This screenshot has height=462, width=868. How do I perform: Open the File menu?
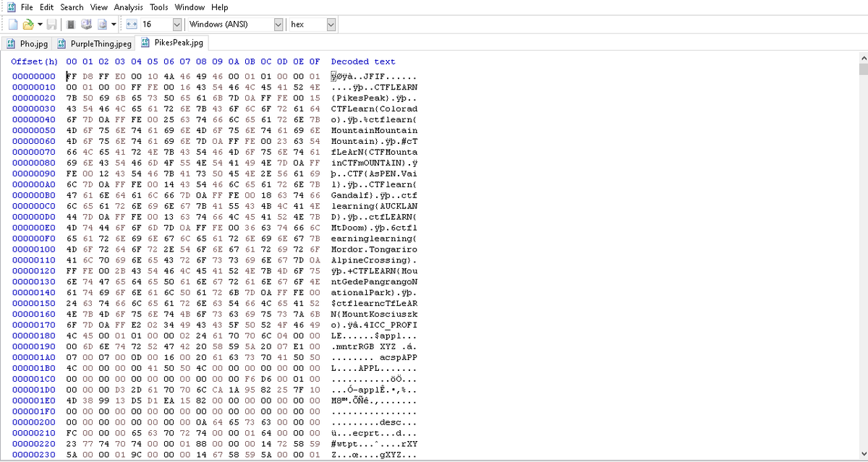point(27,7)
